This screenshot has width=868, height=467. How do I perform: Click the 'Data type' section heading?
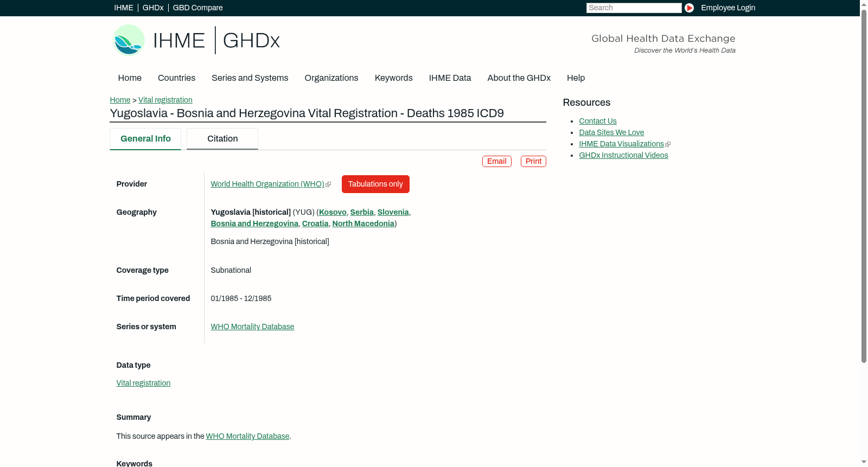click(x=133, y=366)
